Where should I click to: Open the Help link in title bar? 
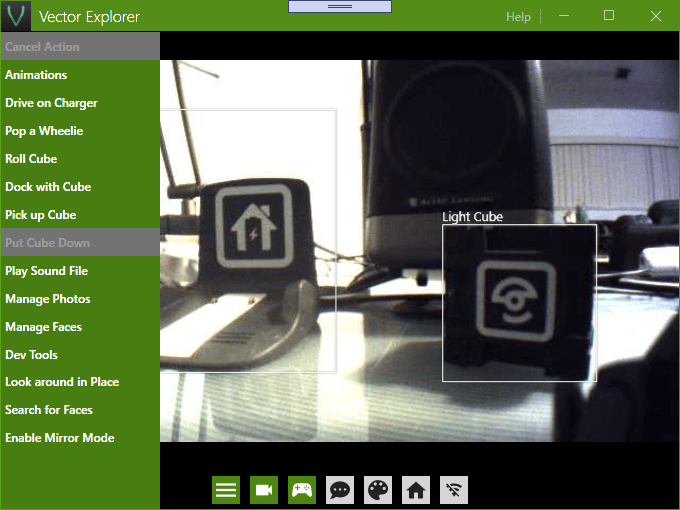518,16
